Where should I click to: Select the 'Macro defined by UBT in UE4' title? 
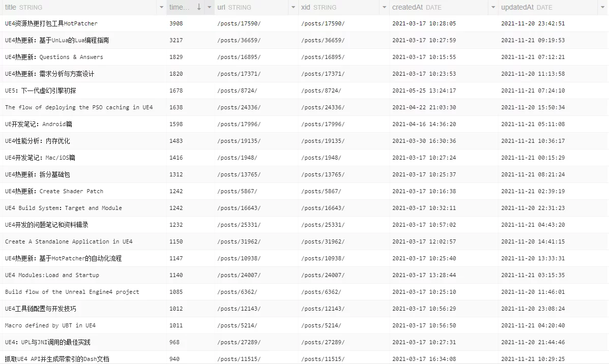(50, 325)
